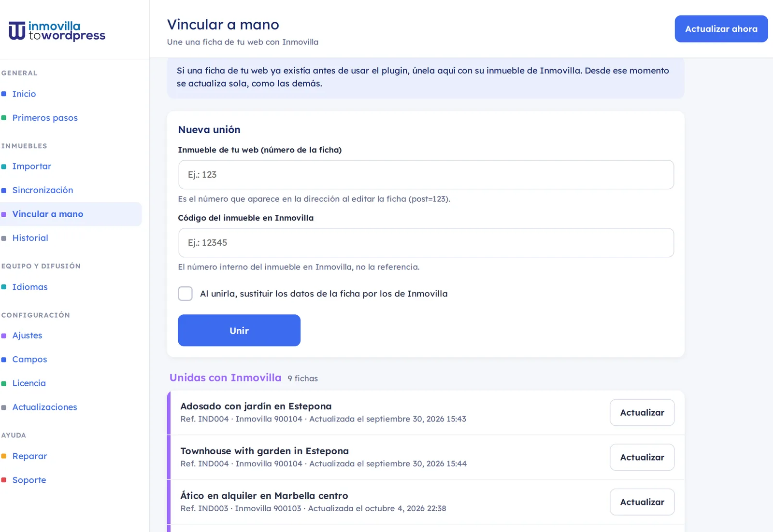773x532 pixels.
Task: Open Licencia in the sidebar
Action: pyautogui.click(x=29, y=383)
